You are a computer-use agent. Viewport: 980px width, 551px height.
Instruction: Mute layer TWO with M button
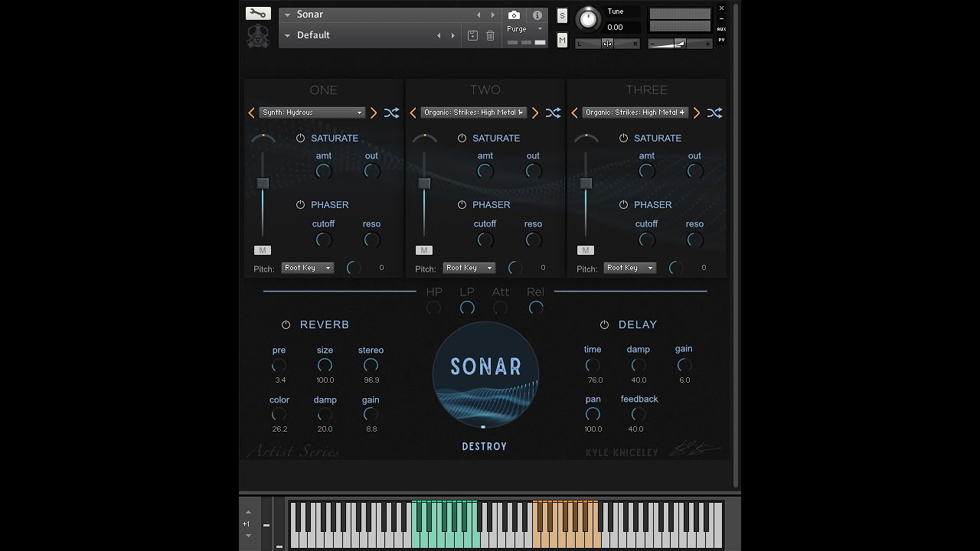[423, 250]
